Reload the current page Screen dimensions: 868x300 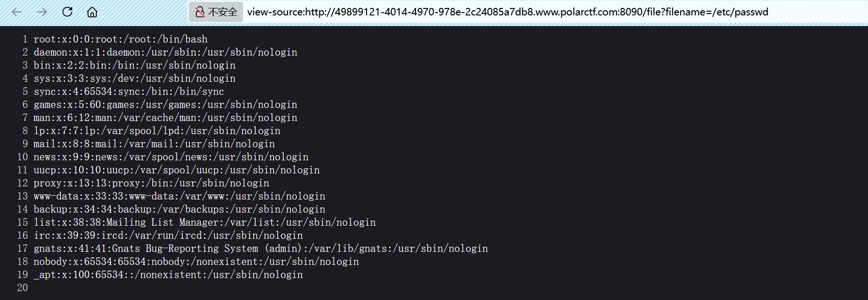coord(67,12)
